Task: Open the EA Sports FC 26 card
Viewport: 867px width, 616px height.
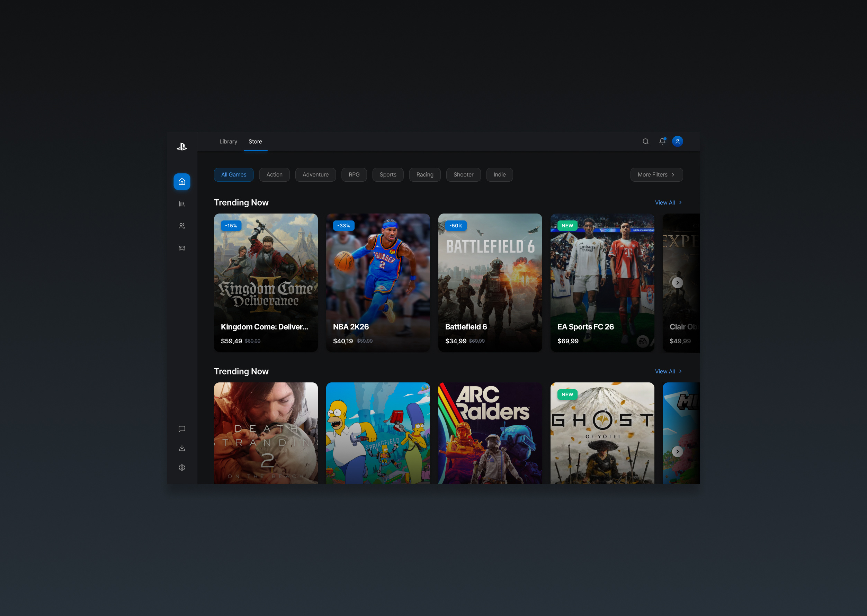Action: 602,283
